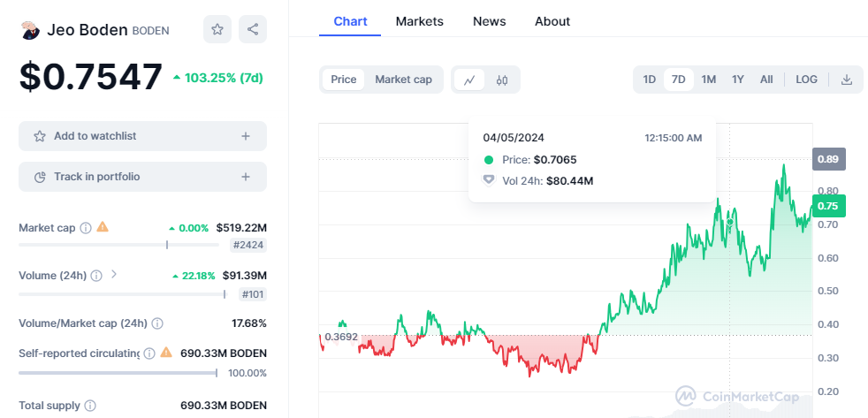Open the News tab

[490, 21]
